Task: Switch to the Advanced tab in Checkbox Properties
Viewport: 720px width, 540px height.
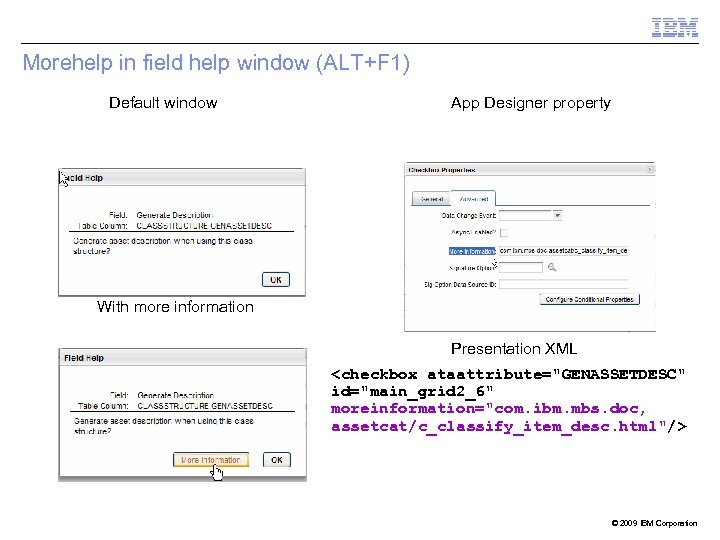Action: (473, 199)
